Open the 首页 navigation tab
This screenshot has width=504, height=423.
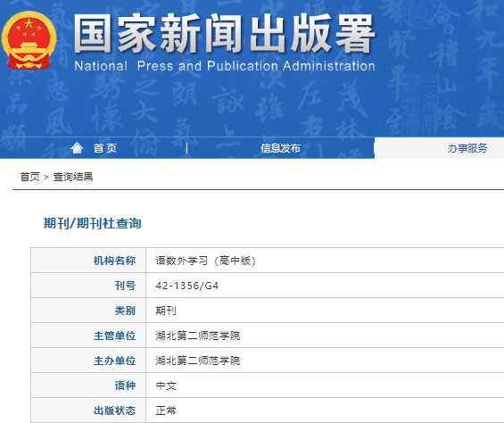point(105,148)
